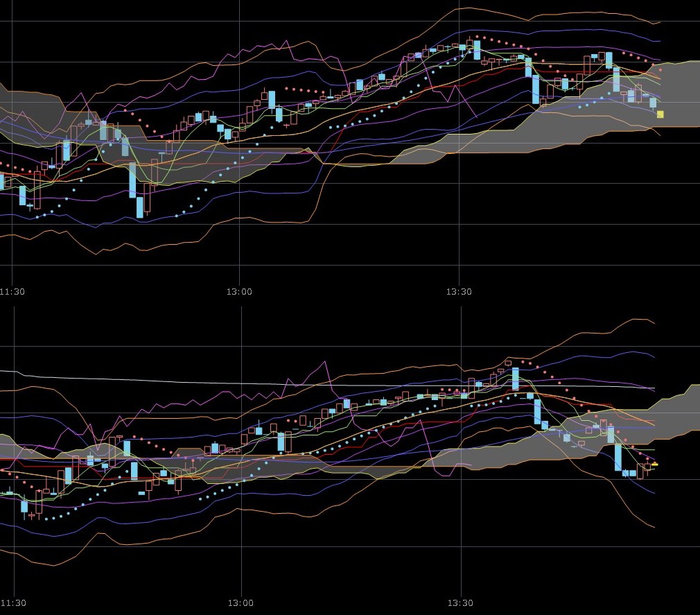Select the yellow square price marker in upper chart

(x=660, y=114)
